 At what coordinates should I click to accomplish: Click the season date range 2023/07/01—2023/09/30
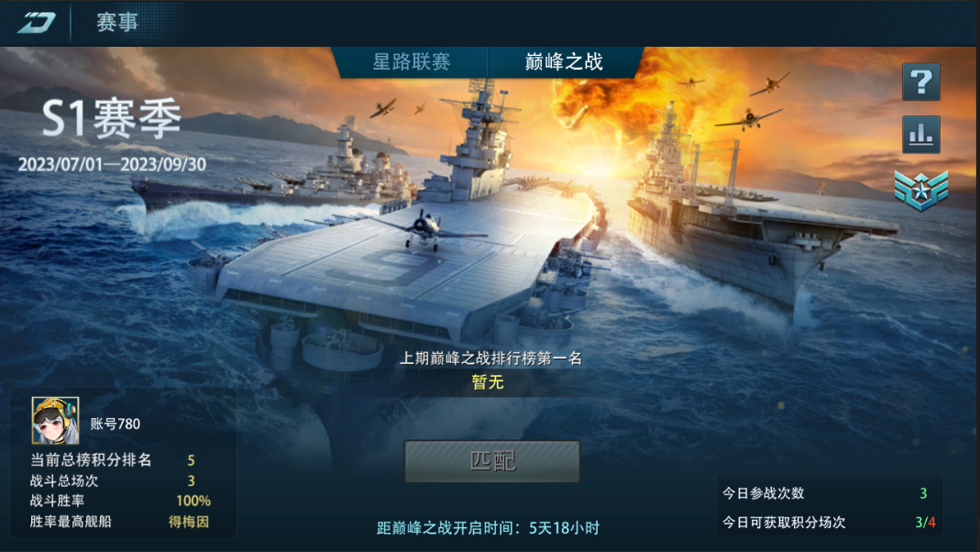[x=112, y=164]
